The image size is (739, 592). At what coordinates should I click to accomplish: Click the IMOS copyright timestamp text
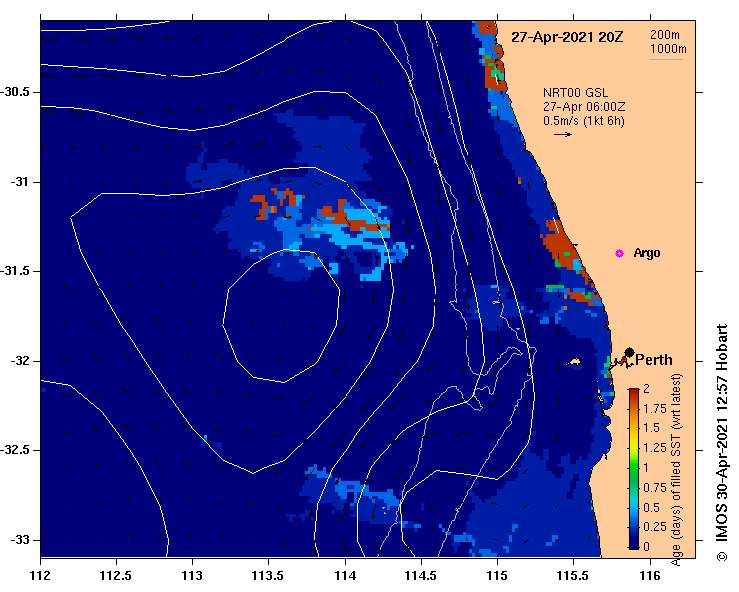tap(722, 442)
